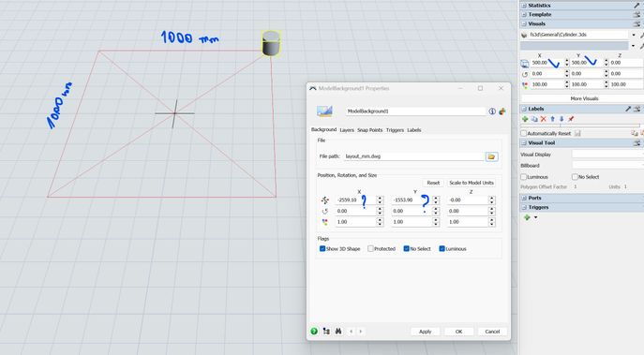The width and height of the screenshot is (644, 355).
Task: Click the position arrows icon in the dialog
Action: coord(325,200)
